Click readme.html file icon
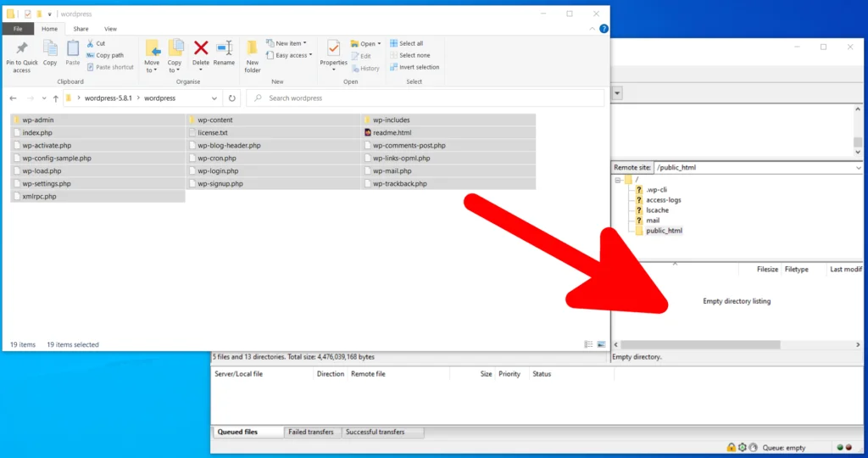868x458 pixels. (368, 133)
